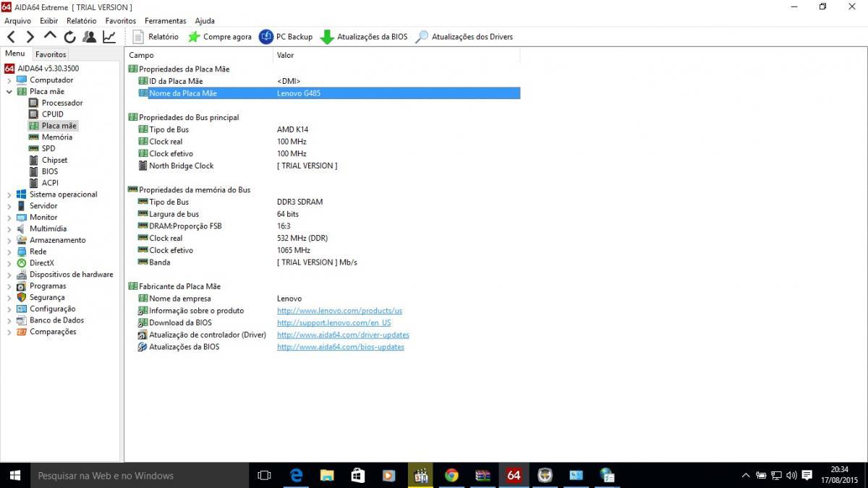Open the Relatório menu in the menu bar
868x488 pixels.
coord(82,21)
